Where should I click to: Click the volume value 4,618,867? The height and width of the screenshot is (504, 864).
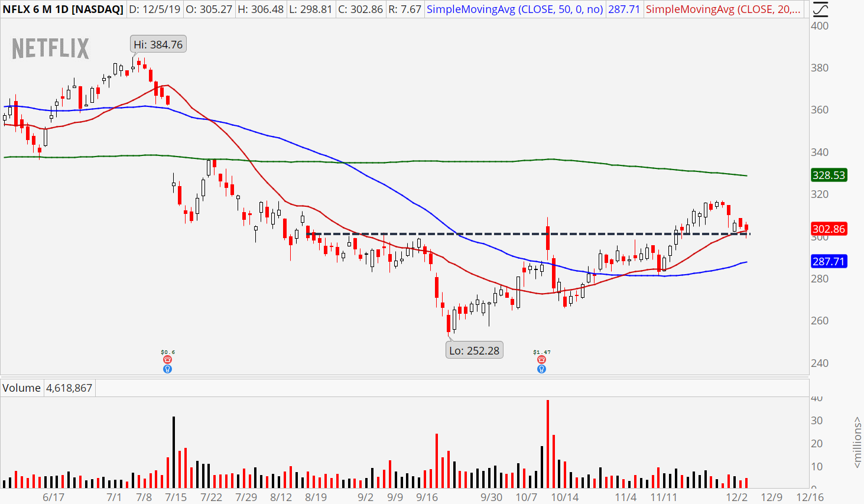point(69,388)
